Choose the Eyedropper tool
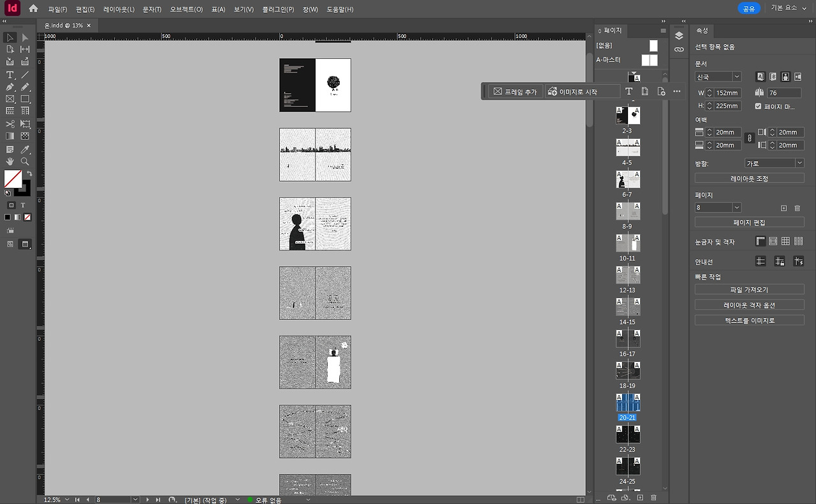 point(25,150)
